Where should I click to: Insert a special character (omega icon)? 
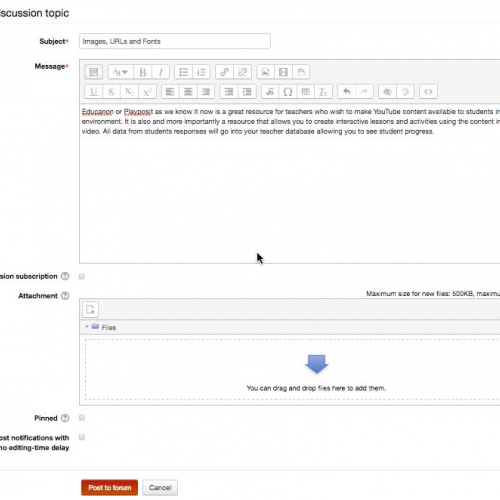(288, 91)
